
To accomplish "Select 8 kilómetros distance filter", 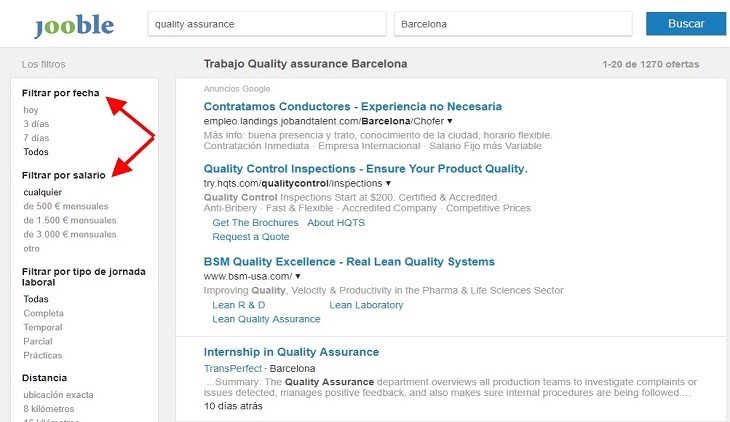I will coord(48,408).
